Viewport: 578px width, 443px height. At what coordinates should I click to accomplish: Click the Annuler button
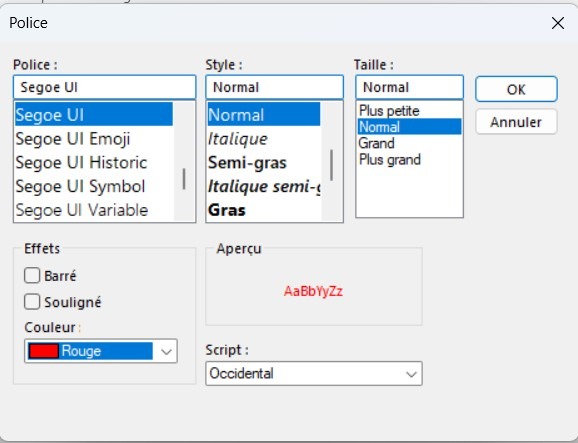(x=516, y=122)
